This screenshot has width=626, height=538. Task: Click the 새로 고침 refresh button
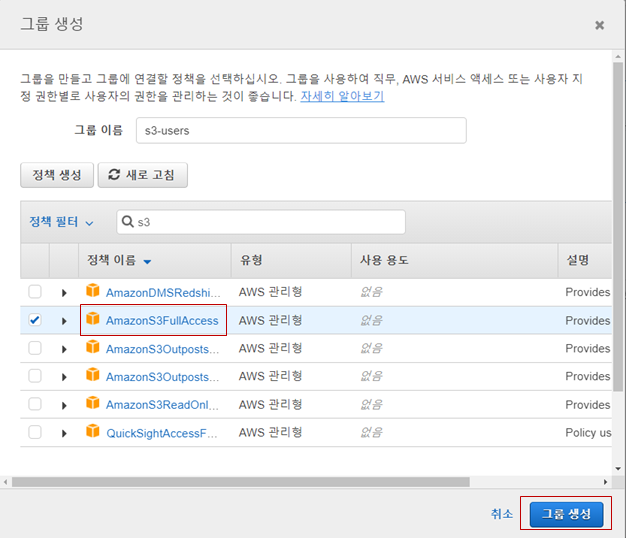[x=143, y=175]
